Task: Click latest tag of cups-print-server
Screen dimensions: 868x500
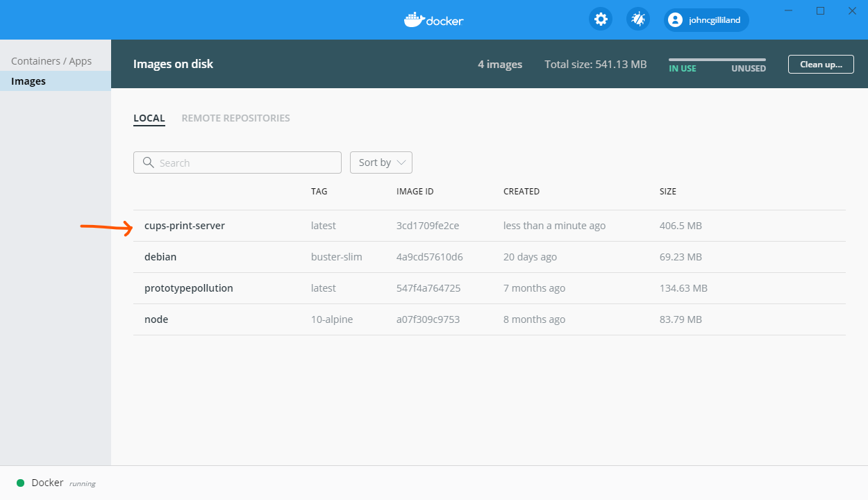Action: click(x=324, y=226)
